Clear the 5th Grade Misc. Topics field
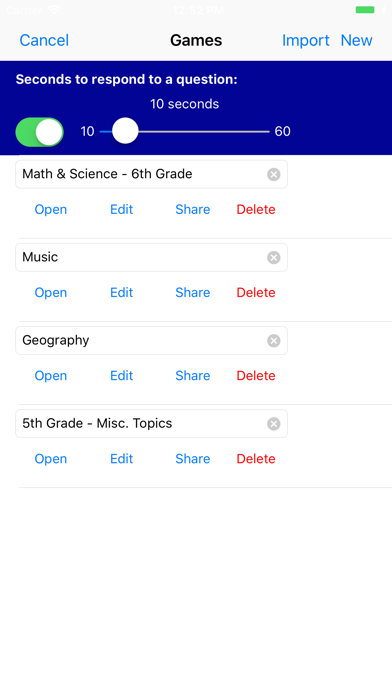The height and width of the screenshot is (696, 392). click(273, 423)
